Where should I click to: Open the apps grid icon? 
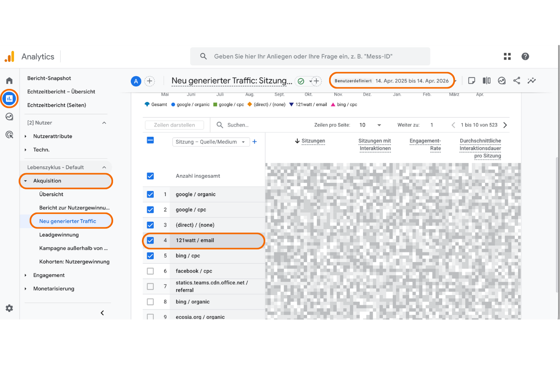(507, 56)
